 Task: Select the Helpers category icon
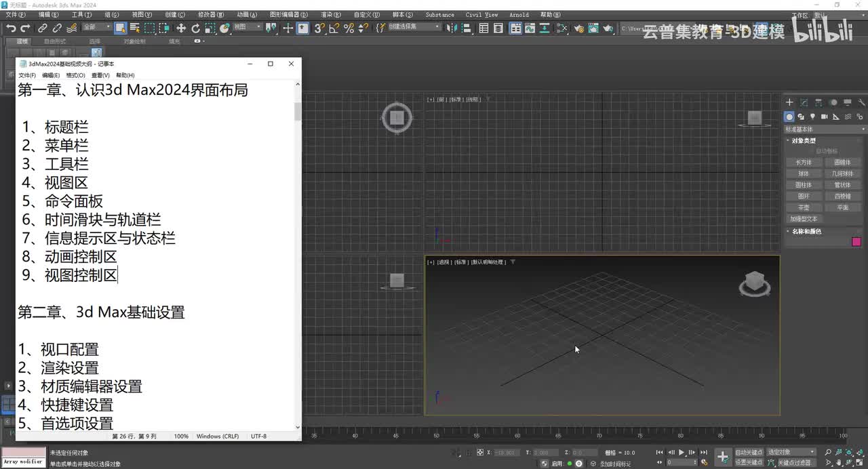tap(835, 117)
